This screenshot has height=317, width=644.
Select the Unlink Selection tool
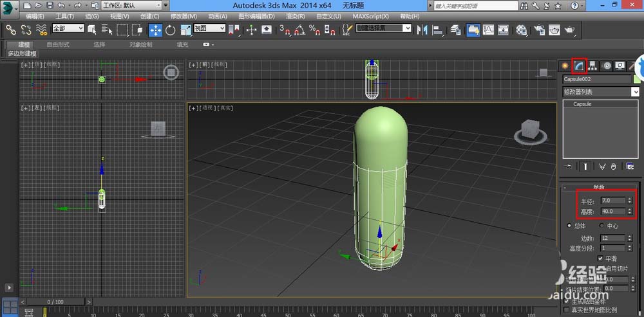(x=26, y=30)
